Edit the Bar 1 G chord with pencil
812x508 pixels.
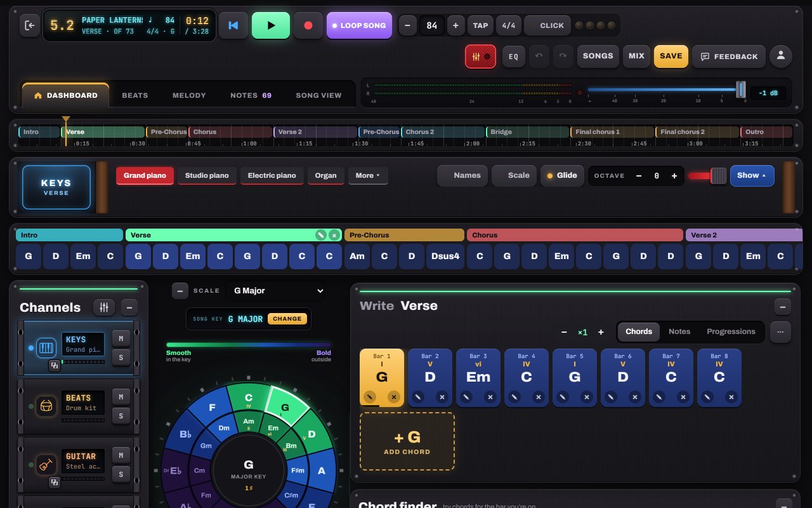tap(369, 398)
